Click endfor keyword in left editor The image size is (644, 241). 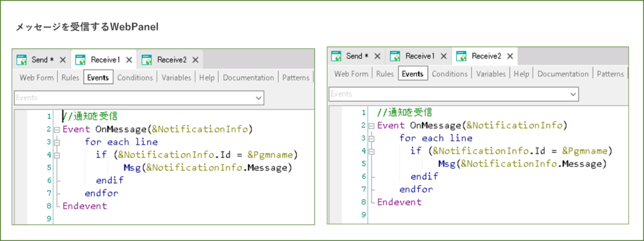coord(101,193)
